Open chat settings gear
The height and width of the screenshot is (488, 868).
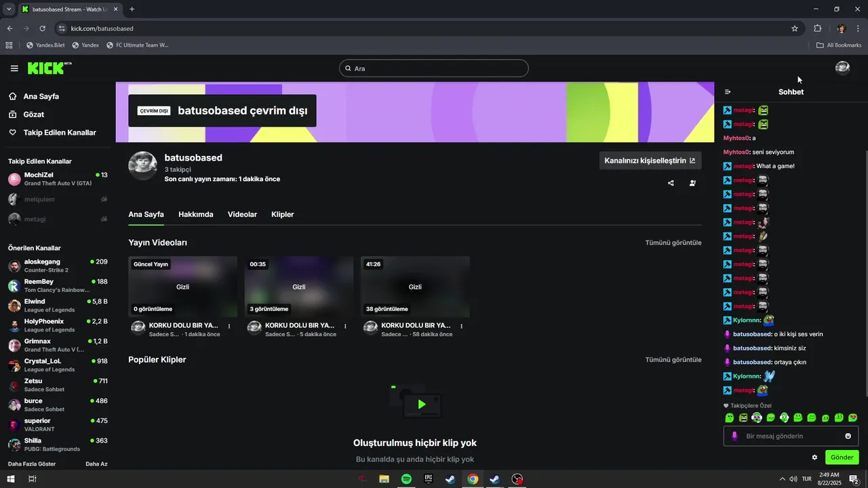click(814, 457)
